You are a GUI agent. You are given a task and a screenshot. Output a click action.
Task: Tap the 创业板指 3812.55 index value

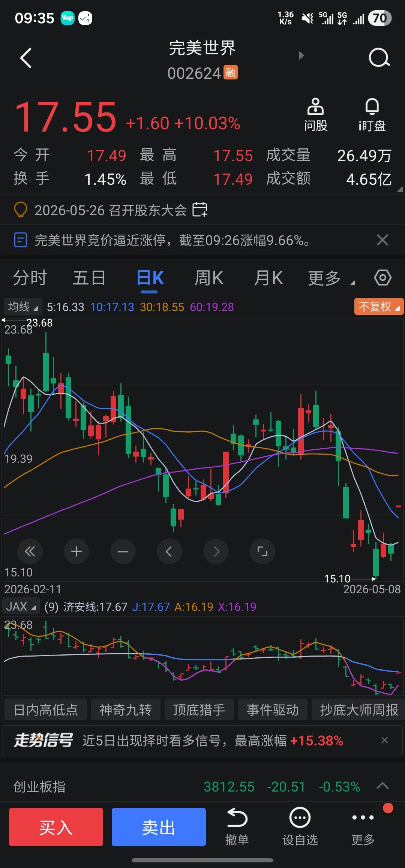[229, 786]
